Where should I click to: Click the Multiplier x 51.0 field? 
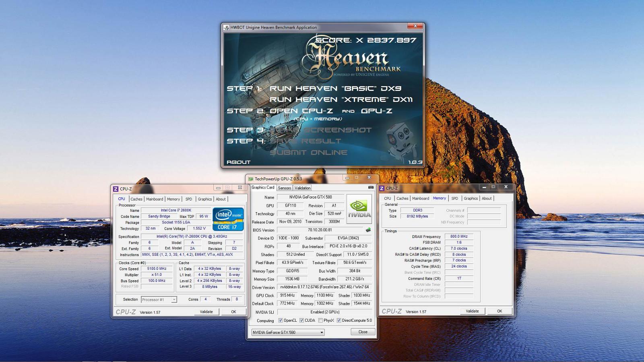coord(157,275)
